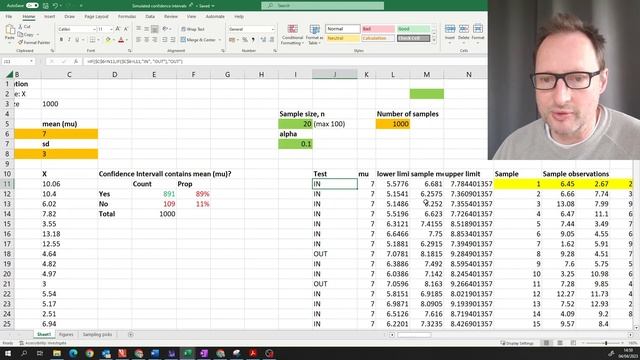Image resolution: width=640 pixels, height=360 pixels.
Task: Toggle Bold formatting
Action: (61, 40)
